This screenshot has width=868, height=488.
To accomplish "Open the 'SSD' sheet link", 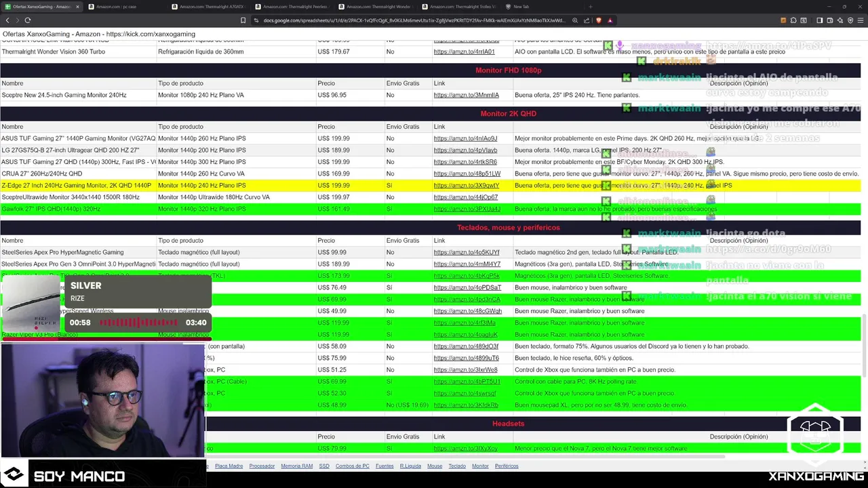I will point(324,466).
